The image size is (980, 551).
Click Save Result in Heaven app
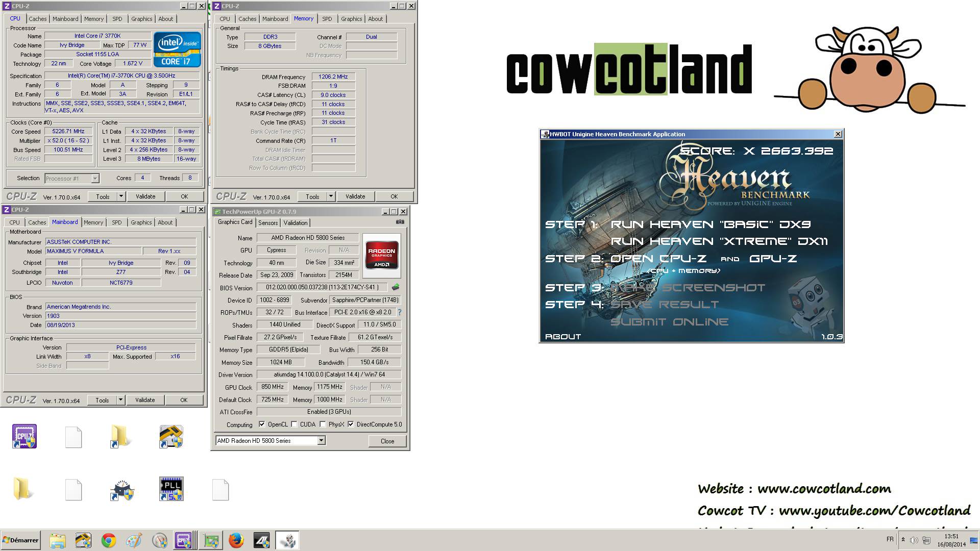pyautogui.click(x=665, y=305)
